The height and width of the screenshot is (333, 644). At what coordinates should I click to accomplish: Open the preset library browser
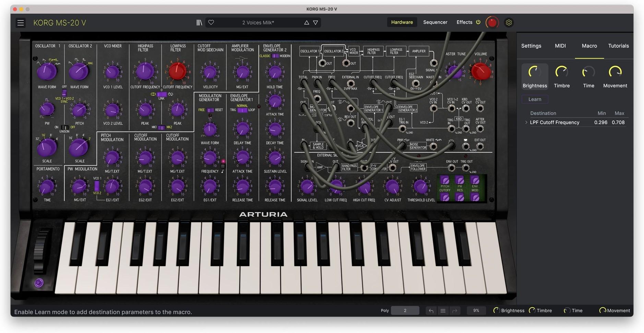click(199, 22)
